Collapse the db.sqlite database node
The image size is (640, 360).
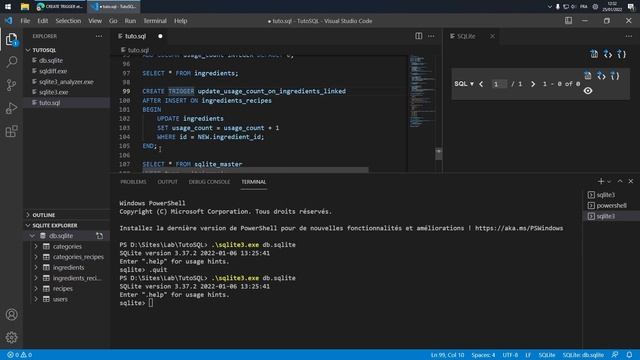(32, 236)
